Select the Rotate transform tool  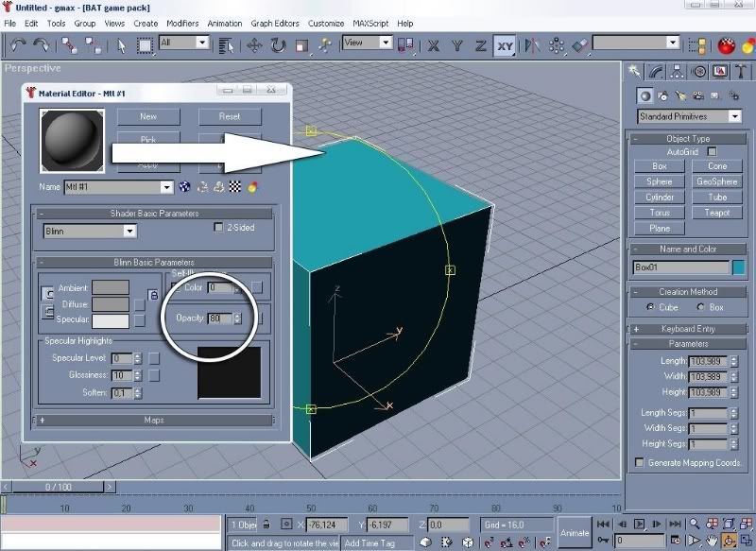[278, 44]
